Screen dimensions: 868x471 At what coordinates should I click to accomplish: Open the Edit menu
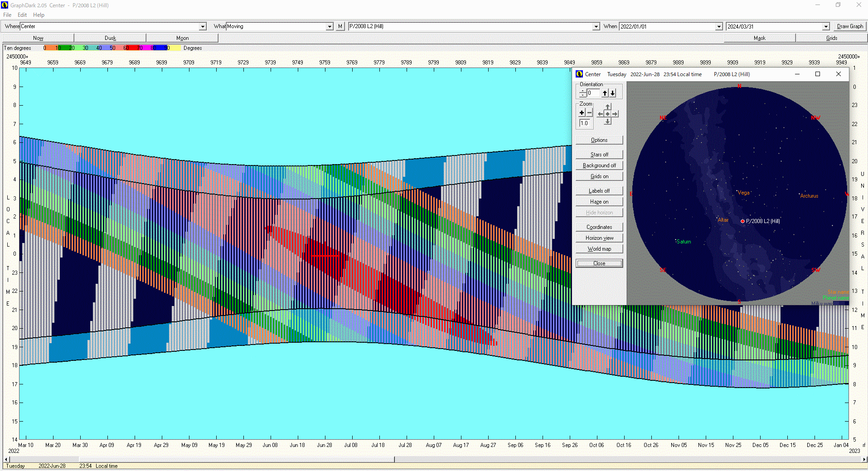click(x=22, y=15)
